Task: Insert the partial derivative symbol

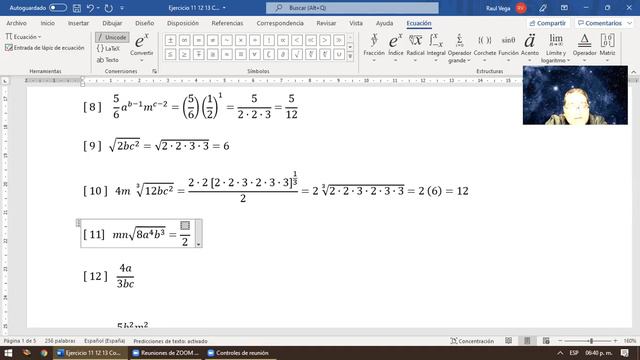Action: (283, 54)
